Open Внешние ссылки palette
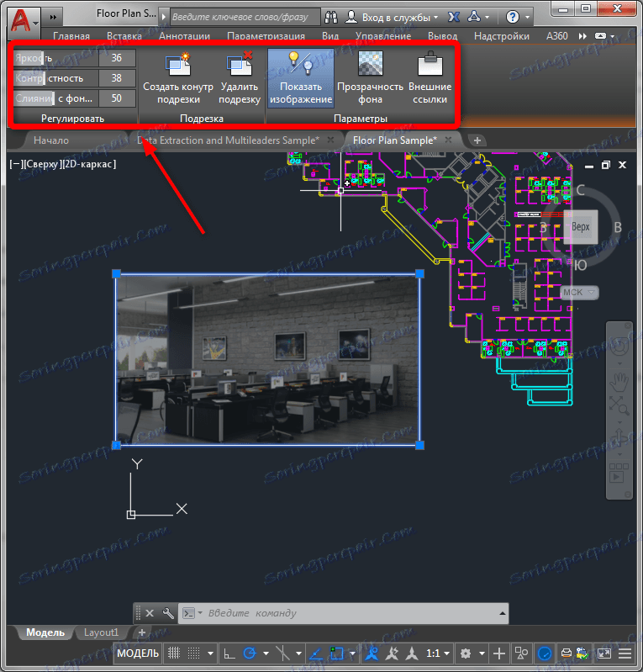This screenshot has height=672, width=643. coord(430,77)
